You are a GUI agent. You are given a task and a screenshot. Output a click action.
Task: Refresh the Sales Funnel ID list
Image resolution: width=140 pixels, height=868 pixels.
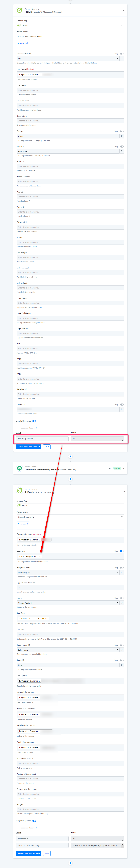pyautogui.click(x=122, y=650)
